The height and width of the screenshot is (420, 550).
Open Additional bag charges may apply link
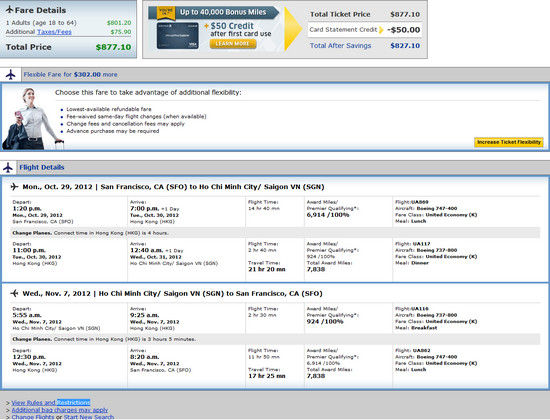point(60,410)
